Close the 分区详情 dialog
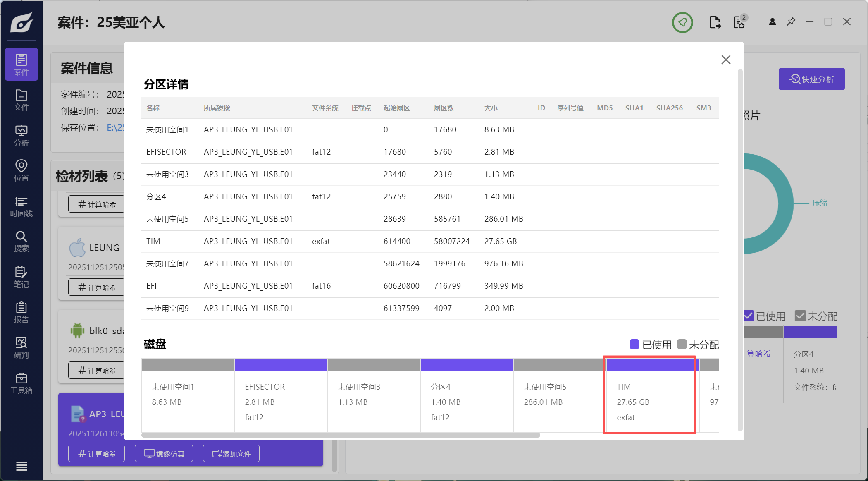Screen dimensions: 868x481 coord(726,60)
